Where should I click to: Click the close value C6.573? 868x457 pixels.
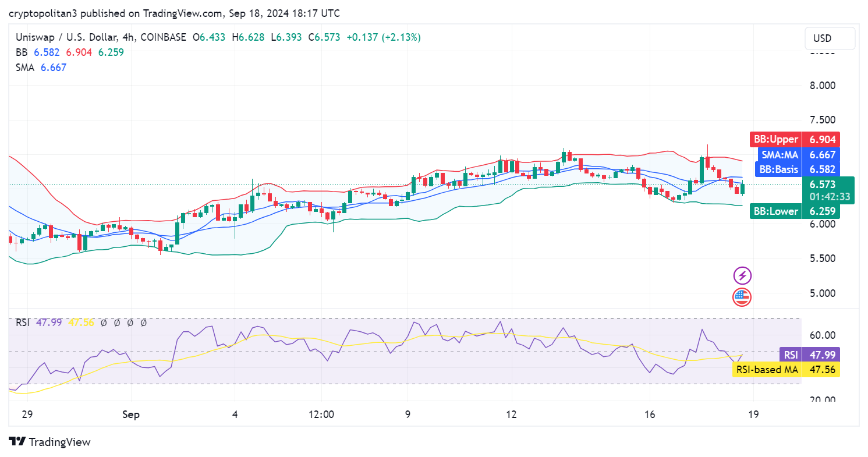[x=324, y=37]
